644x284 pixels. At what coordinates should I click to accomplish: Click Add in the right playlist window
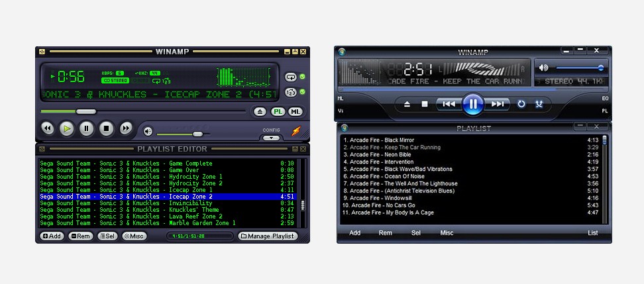(x=354, y=233)
